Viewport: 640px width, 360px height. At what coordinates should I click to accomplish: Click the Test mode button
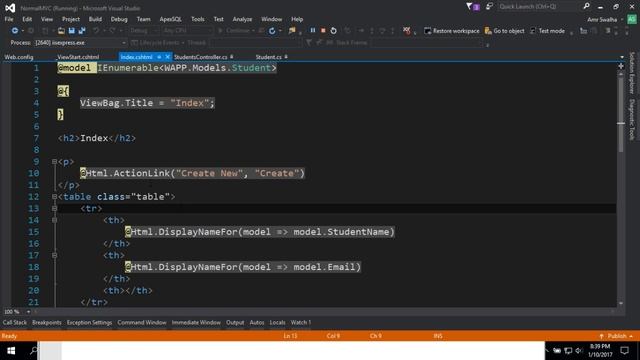point(547,31)
